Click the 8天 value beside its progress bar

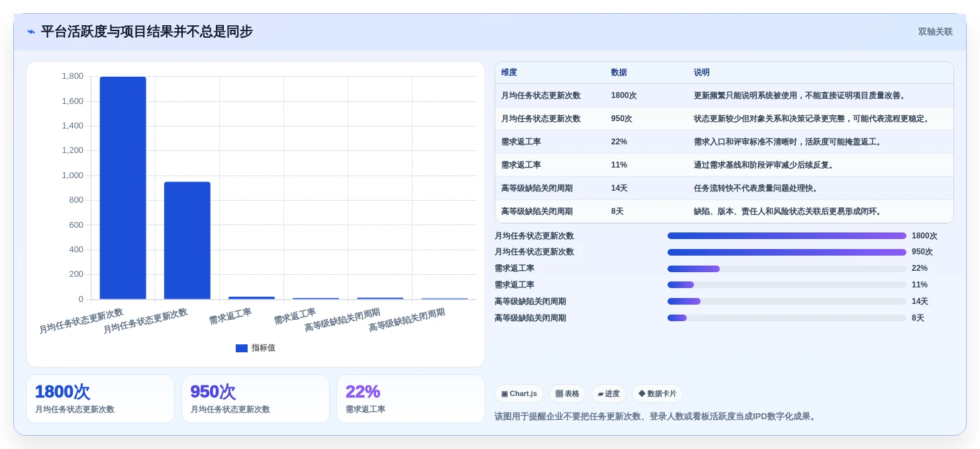coord(918,318)
